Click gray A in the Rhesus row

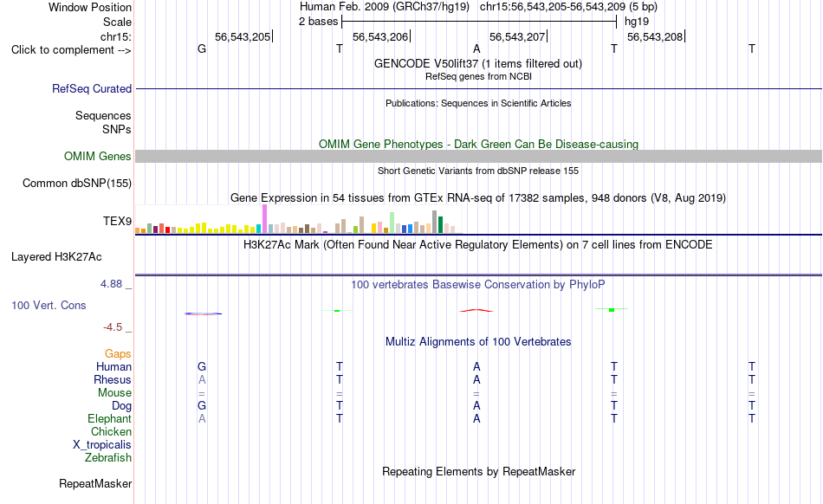[x=202, y=379]
